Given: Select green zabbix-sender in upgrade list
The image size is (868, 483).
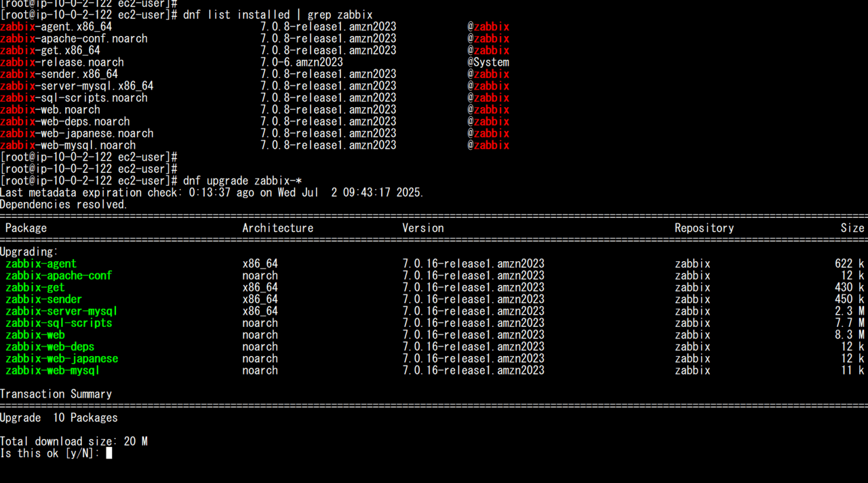Looking at the screenshot, I should [x=44, y=299].
